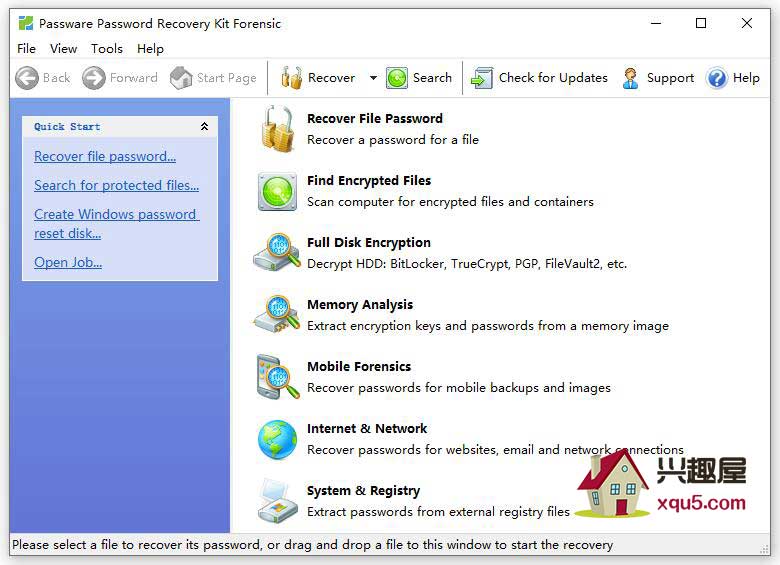Click the Start Page house icon
Image resolution: width=780 pixels, height=565 pixels.
[x=181, y=78]
